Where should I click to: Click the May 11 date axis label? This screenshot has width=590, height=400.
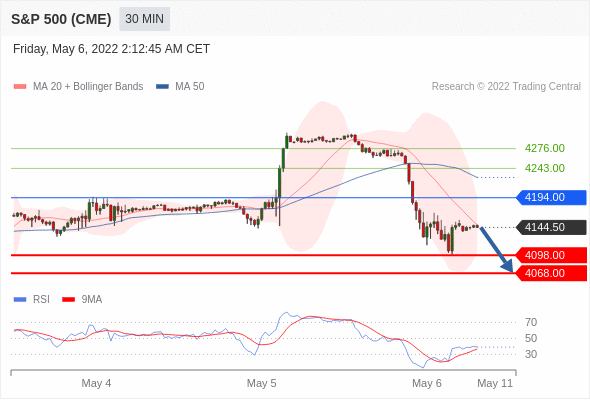(495, 383)
